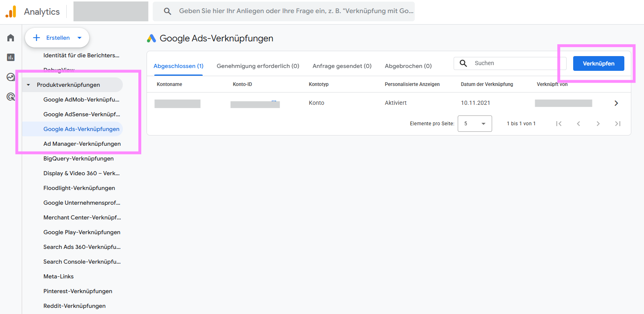Viewport: 644px width, 314px height.
Task: Collapse the Produktverknüpfungen section
Action: [28, 85]
